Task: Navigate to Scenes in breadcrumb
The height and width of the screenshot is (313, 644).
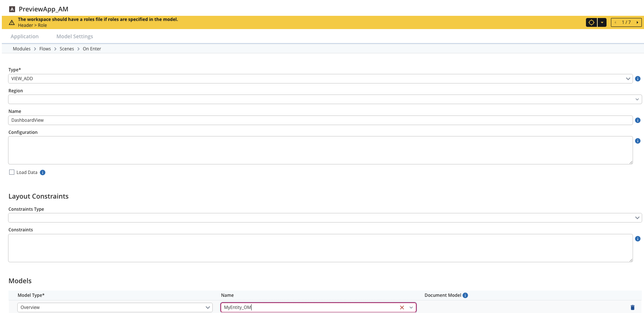Action: coord(67,49)
